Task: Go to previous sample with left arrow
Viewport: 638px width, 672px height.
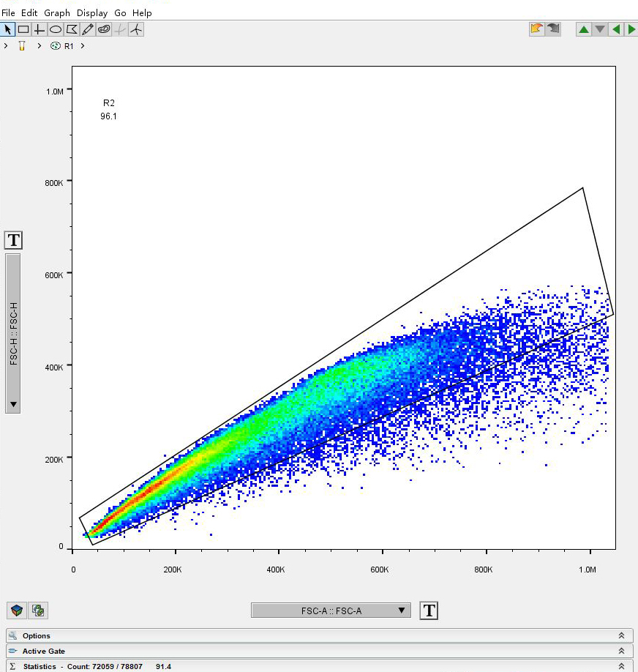Action: point(616,29)
